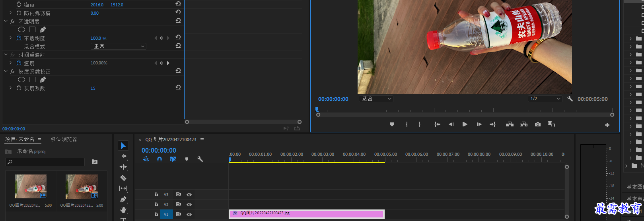Image resolution: width=644 pixels, height=221 pixels.
Task: Select the Slip tool
Action: pos(123,188)
